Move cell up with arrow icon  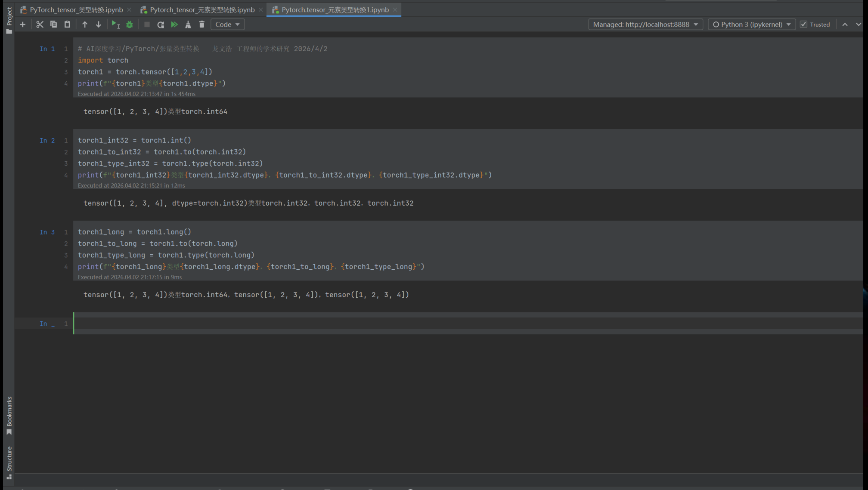85,25
